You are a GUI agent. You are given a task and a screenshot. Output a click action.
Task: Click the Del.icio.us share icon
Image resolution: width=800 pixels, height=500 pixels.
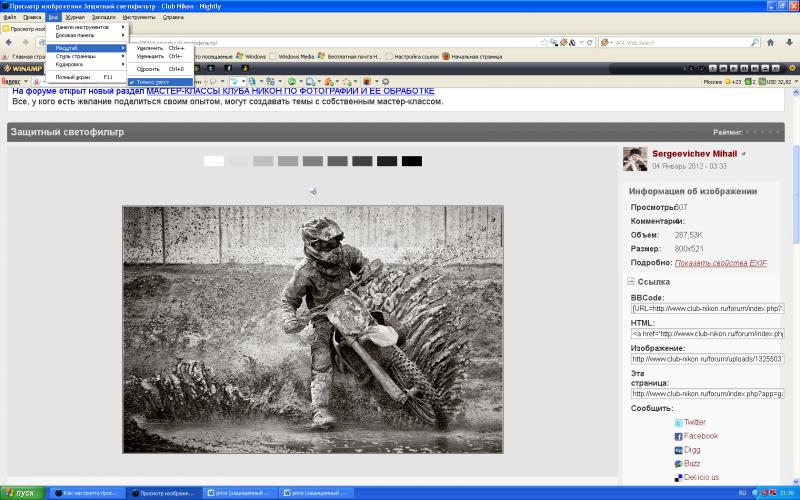678,478
